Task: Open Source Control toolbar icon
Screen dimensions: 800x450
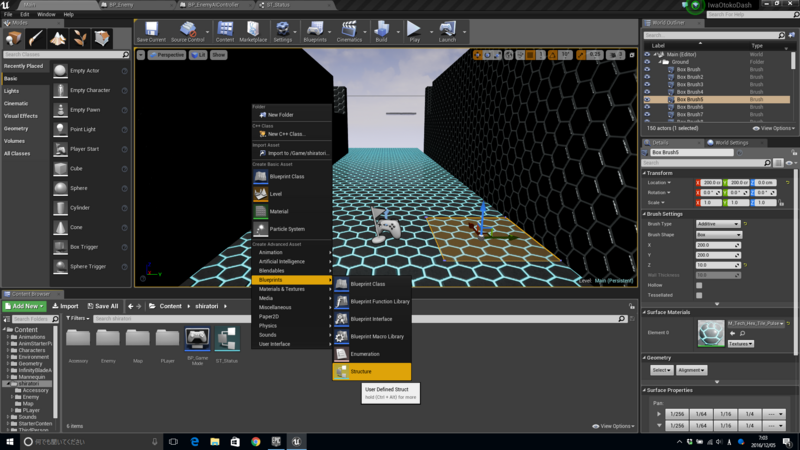Action: point(187,32)
